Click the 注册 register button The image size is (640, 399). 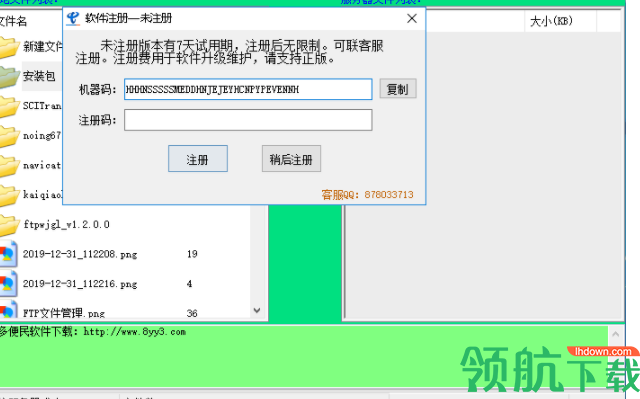198,159
